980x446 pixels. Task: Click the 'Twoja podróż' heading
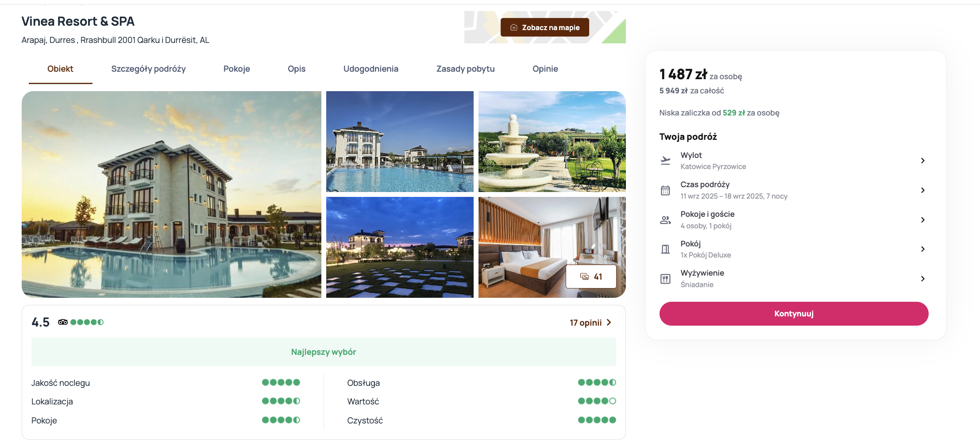coord(688,137)
